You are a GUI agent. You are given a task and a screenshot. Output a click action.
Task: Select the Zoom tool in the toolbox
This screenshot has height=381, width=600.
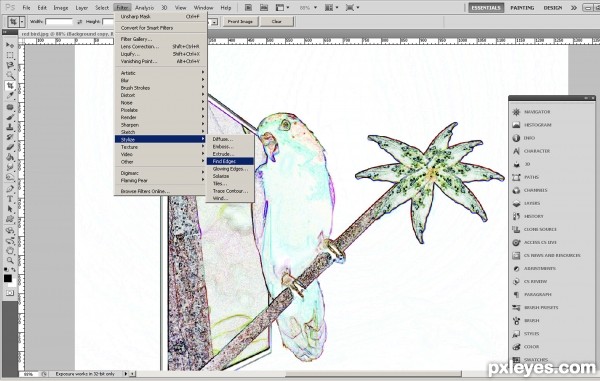[10, 261]
